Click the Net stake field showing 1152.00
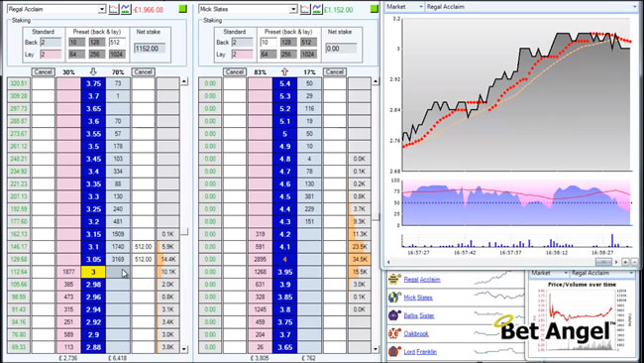 click(x=150, y=49)
